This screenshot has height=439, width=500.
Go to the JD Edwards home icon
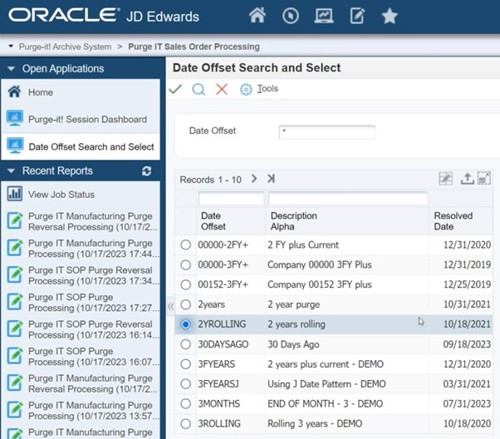tap(257, 16)
